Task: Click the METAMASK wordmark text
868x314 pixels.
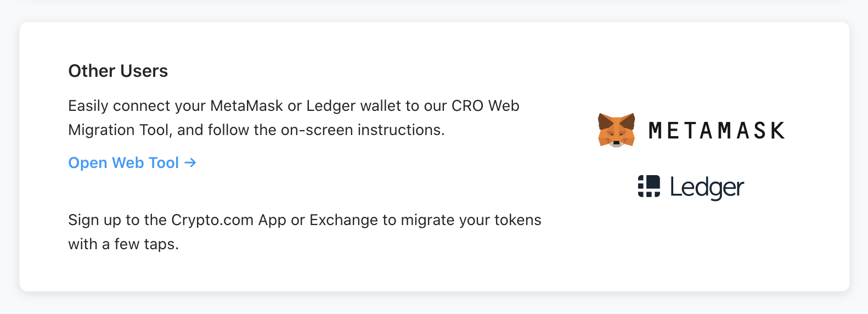Action: click(717, 131)
